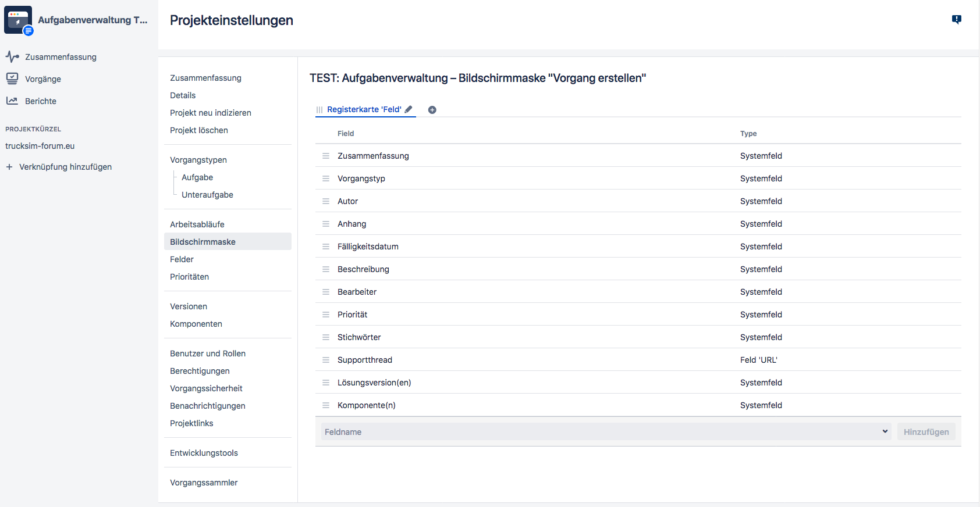Click drag handle beside Zusammenfassung field

click(x=326, y=156)
